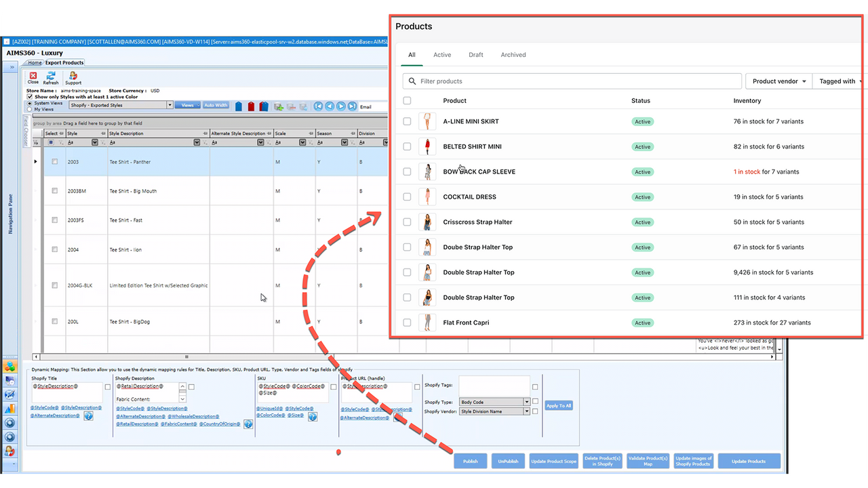This screenshot has height=488, width=868.
Task: Click help icon under Shopify Title mapping
Action: click(88, 416)
